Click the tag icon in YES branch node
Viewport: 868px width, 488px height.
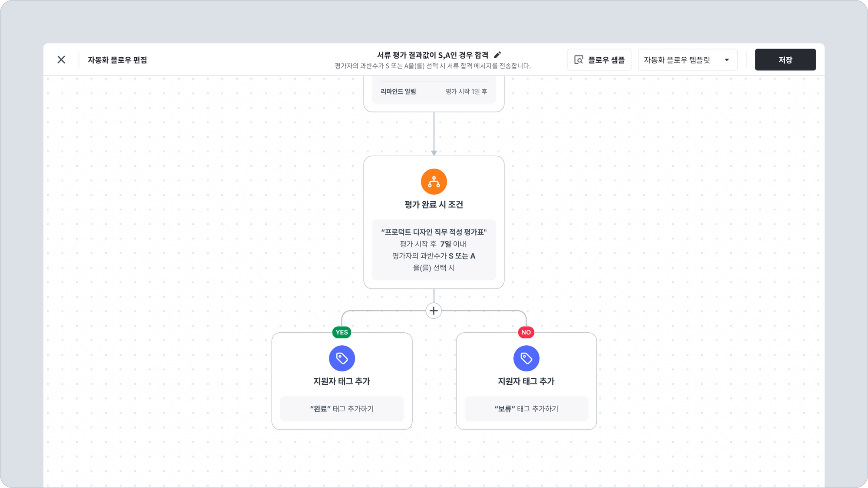click(342, 358)
